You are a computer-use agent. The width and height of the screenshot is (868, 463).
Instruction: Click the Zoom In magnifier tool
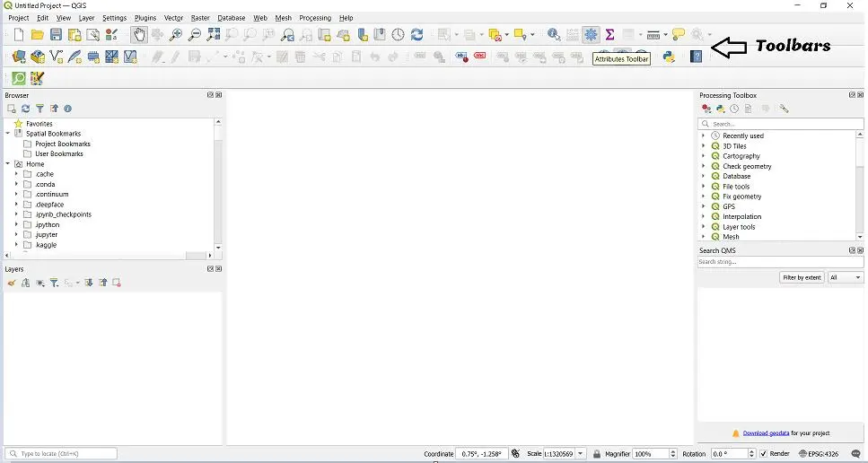(x=176, y=35)
